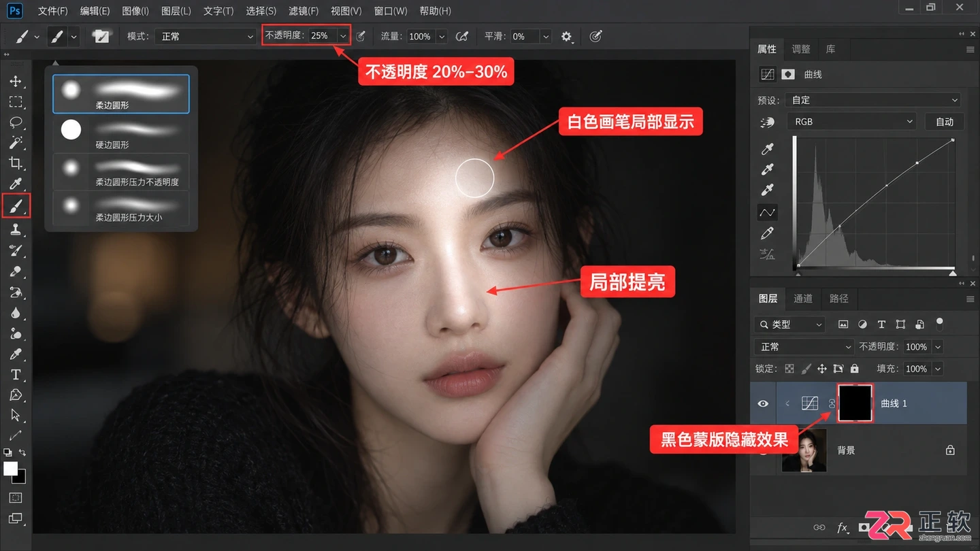
Task: Click the black layer mask thumbnail
Action: point(855,403)
